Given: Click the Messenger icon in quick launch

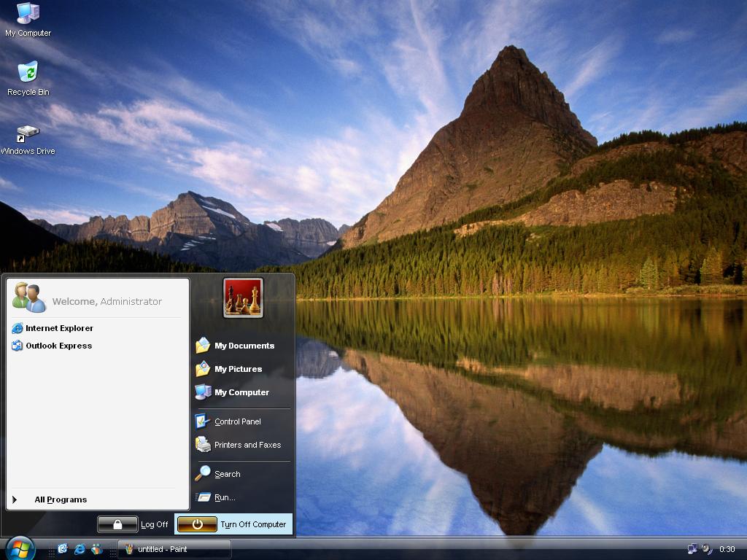Looking at the screenshot, I should click(x=96, y=549).
